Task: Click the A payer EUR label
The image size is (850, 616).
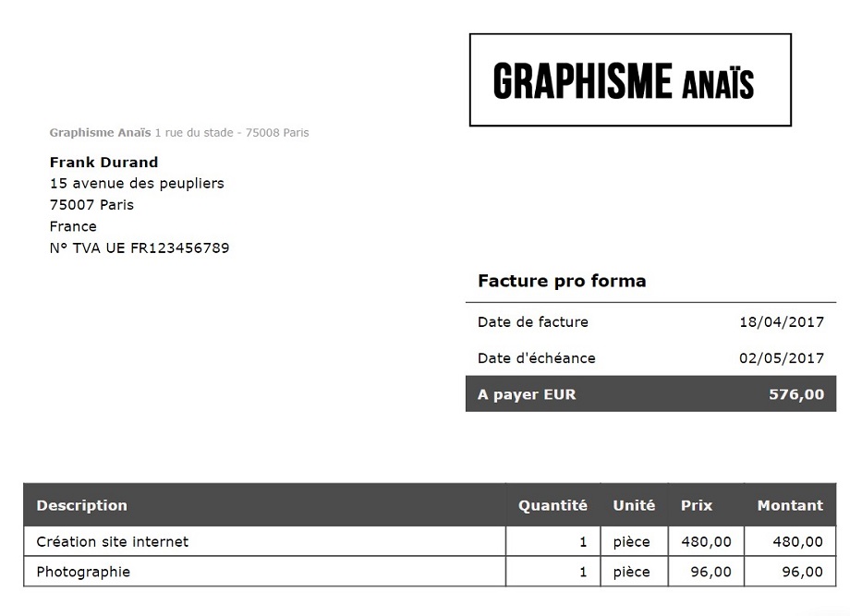Action: [527, 394]
